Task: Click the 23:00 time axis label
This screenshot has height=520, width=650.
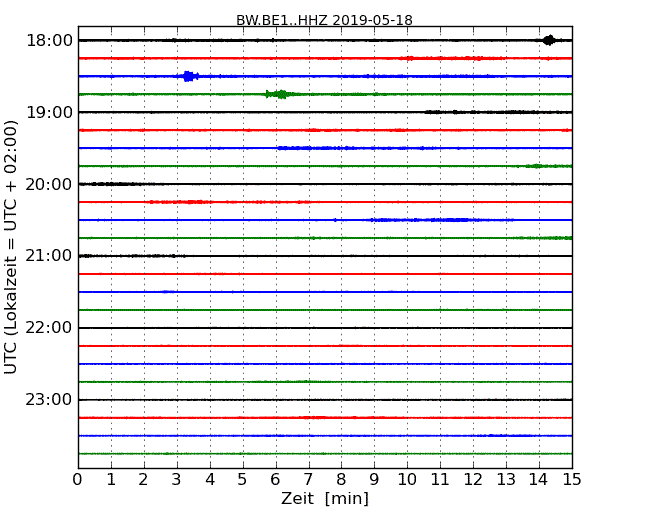Action: pos(49,400)
